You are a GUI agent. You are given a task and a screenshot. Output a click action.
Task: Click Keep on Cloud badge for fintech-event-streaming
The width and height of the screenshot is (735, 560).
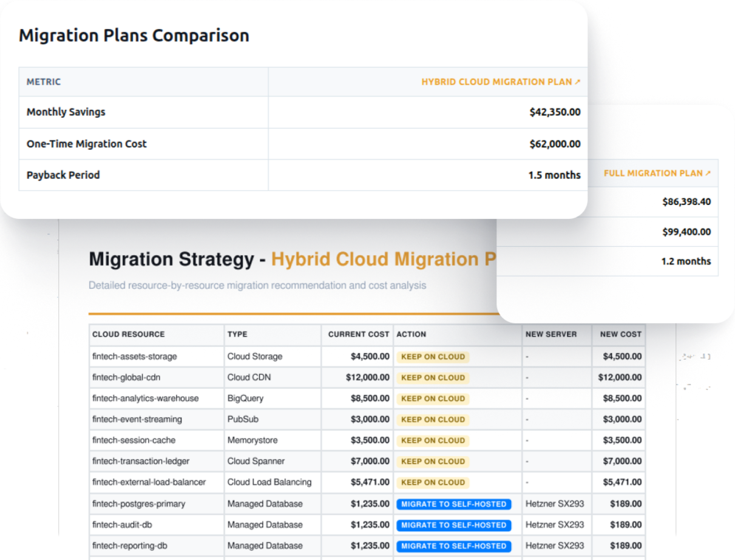(433, 419)
